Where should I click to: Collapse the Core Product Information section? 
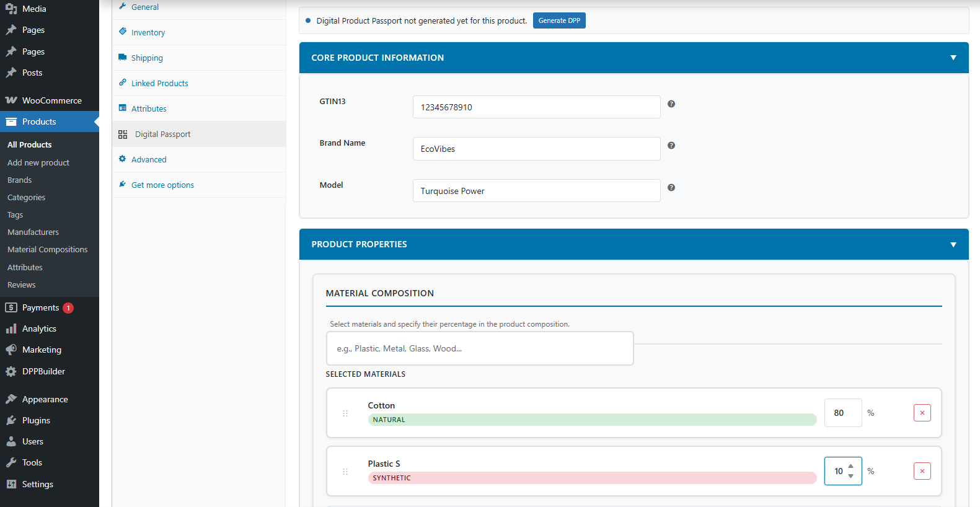(x=953, y=58)
